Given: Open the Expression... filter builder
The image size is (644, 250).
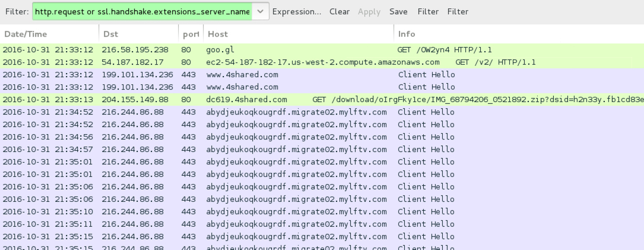Looking at the screenshot, I should 297,12.
